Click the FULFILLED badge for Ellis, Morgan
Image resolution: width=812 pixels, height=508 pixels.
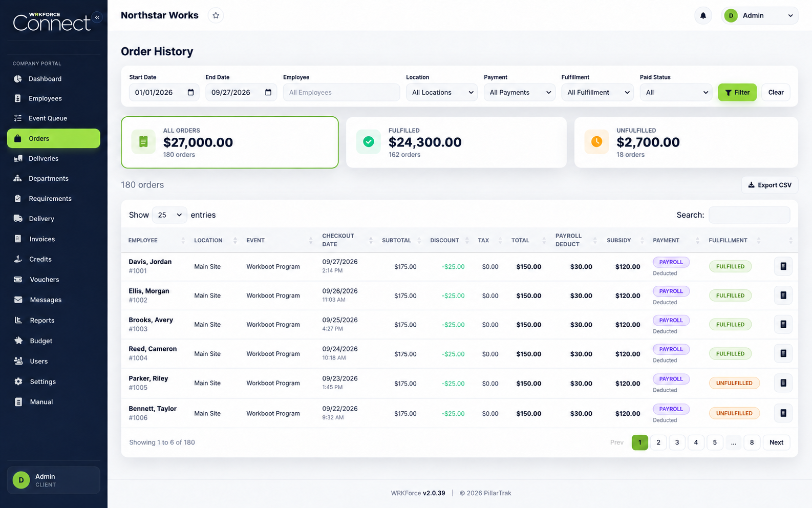pos(730,295)
